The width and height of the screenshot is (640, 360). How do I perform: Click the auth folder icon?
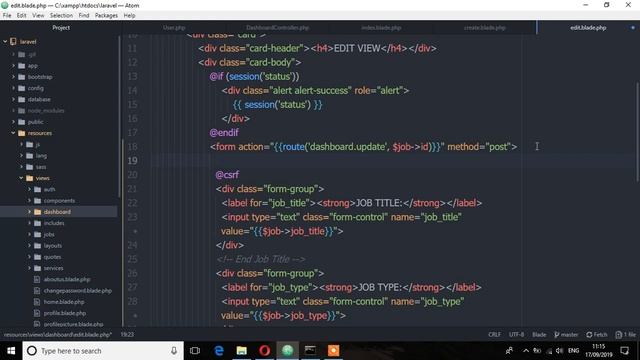(38, 189)
